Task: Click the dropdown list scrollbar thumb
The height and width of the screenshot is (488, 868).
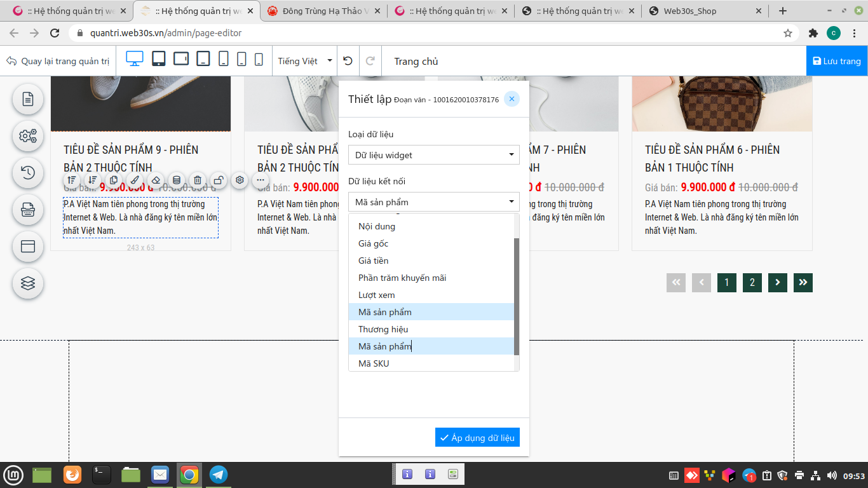Action: tap(517, 296)
